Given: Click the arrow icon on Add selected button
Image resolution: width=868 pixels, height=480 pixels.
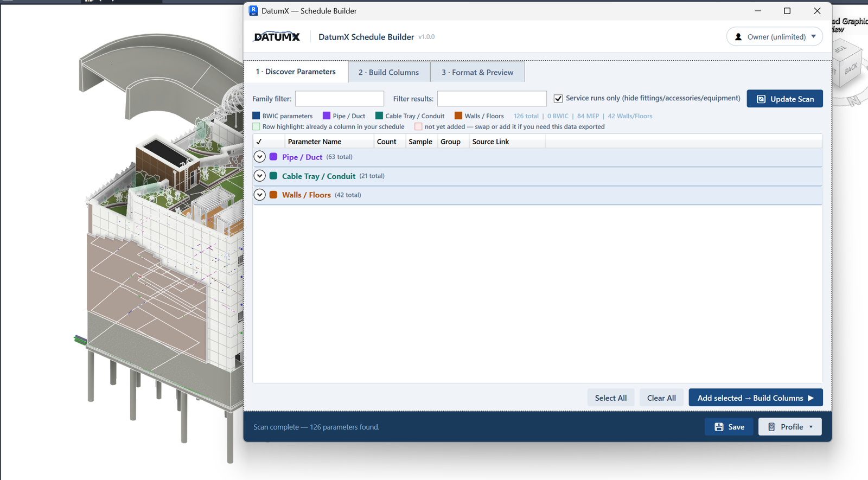Looking at the screenshot, I should click(x=811, y=398).
